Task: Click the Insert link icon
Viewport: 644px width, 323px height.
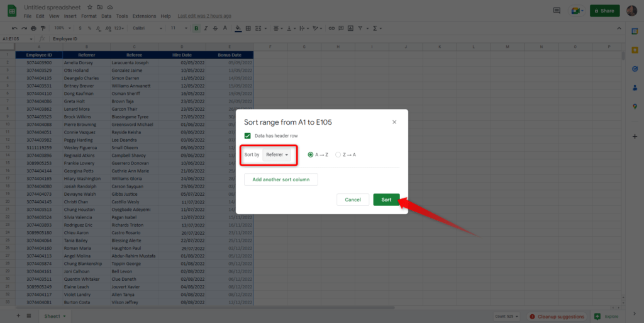Action: (331, 28)
